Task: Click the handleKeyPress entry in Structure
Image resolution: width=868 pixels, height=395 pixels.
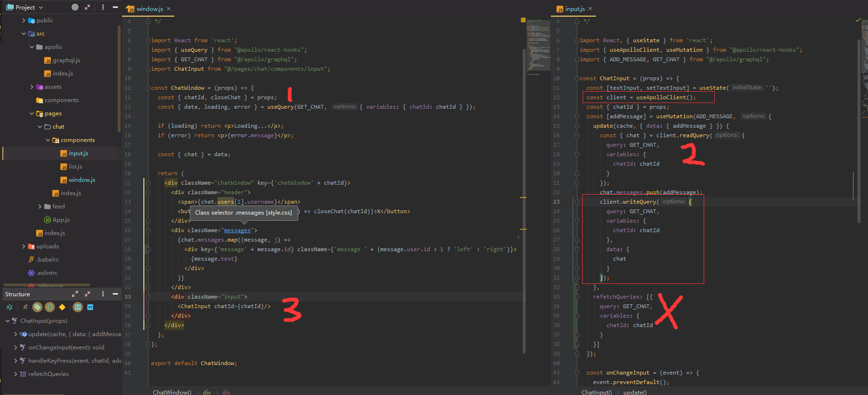Action: [75, 361]
